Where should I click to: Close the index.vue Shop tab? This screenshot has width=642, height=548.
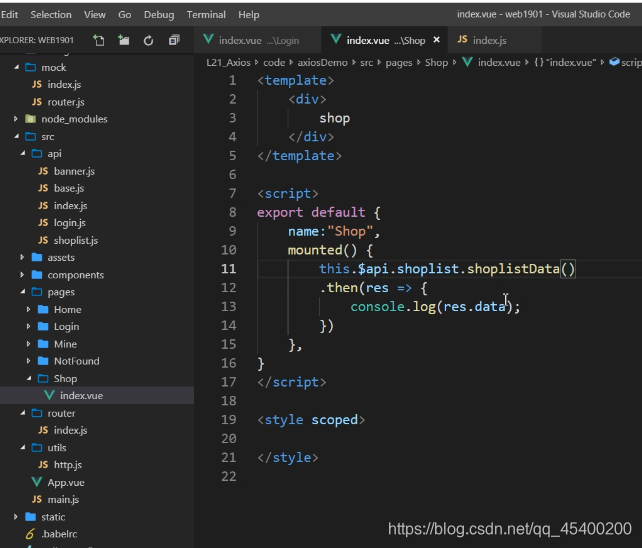tap(436, 40)
